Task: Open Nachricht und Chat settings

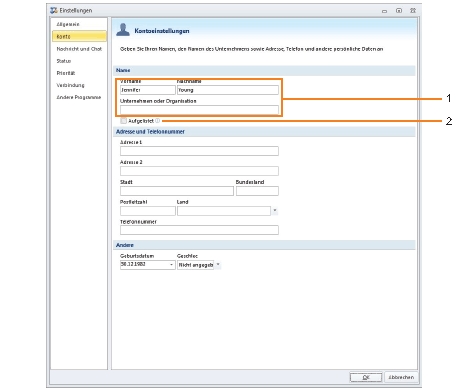Action: click(x=79, y=49)
